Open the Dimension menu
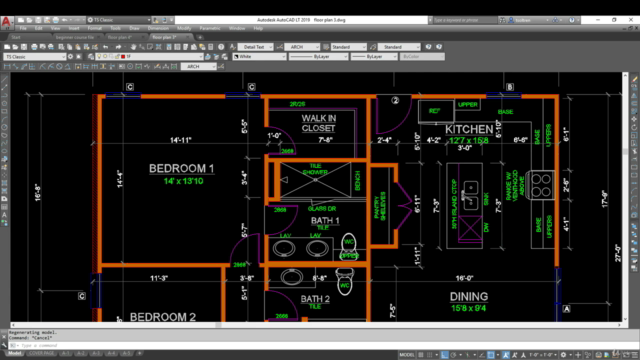Image resolution: width=640 pixels, height=360 pixels. tap(158, 29)
